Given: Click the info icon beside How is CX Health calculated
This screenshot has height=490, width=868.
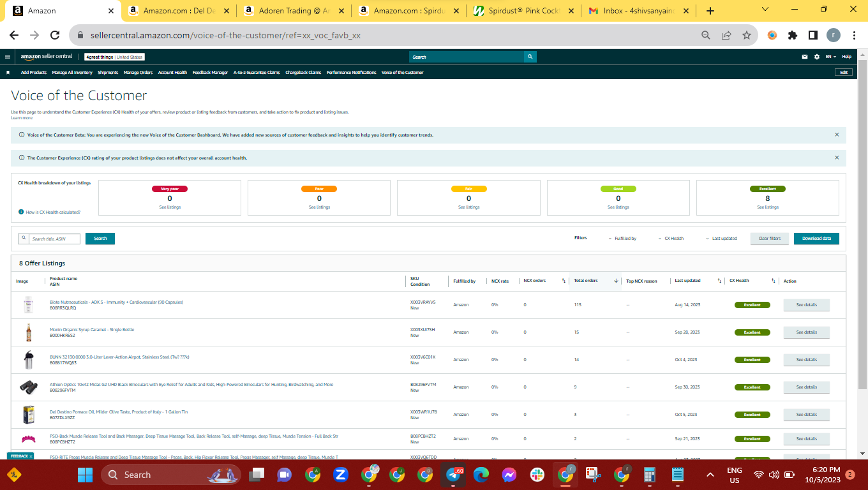Looking at the screenshot, I should click(21, 212).
